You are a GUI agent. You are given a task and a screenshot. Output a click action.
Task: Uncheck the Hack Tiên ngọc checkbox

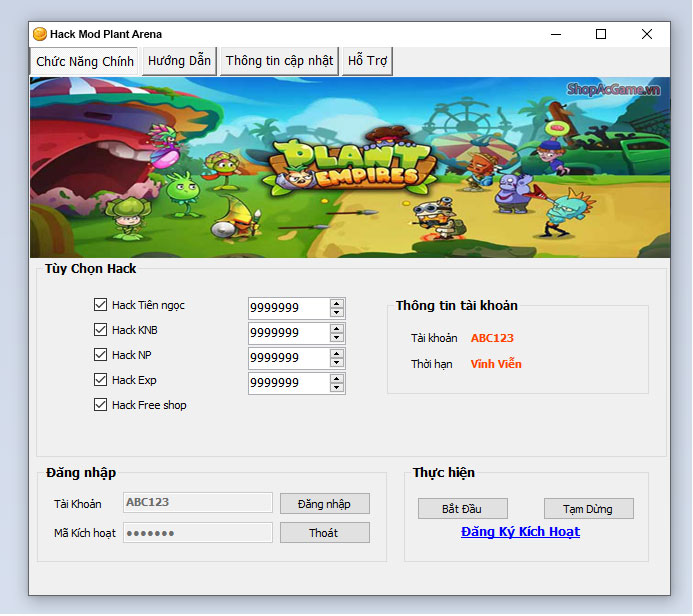click(100, 305)
